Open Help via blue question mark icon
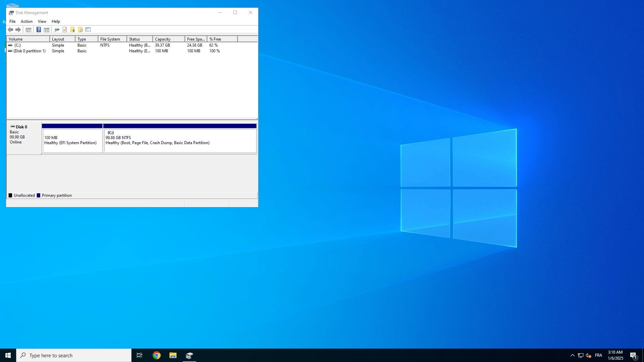Screen dimensions: 644x362 pos(39,30)
